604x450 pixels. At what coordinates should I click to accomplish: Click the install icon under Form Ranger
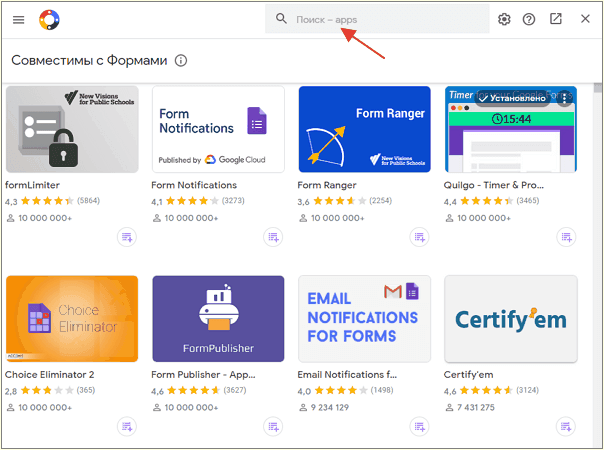click(419, 237)
